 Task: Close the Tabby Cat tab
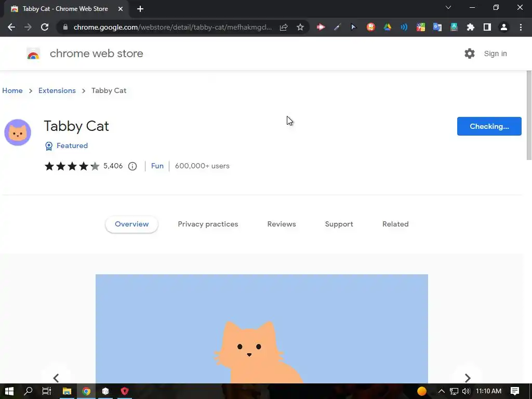coord(121,9)
